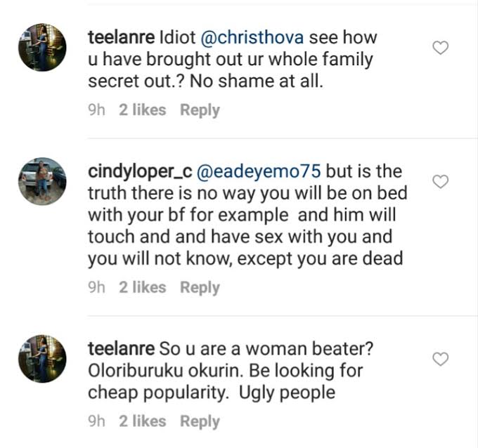
Task: Like teelanre's "Idiot @christhova" comment with the heart
Action: pos(440,48)
